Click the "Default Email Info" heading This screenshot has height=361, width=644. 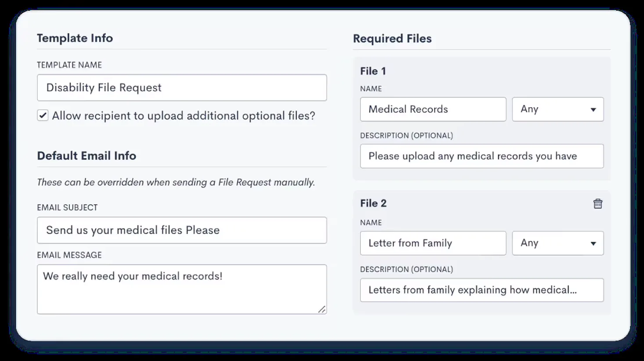pos(87,155)
